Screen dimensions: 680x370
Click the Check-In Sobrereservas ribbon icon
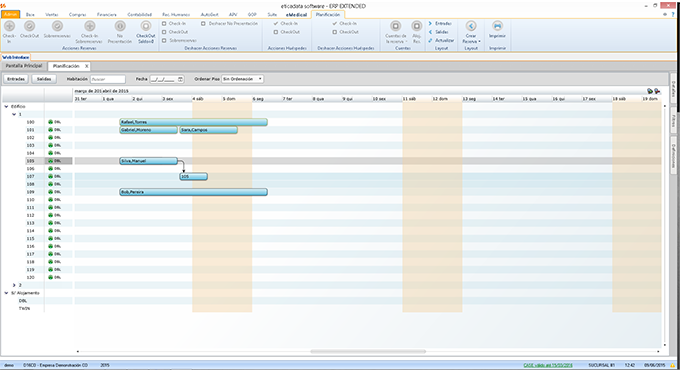89,26
